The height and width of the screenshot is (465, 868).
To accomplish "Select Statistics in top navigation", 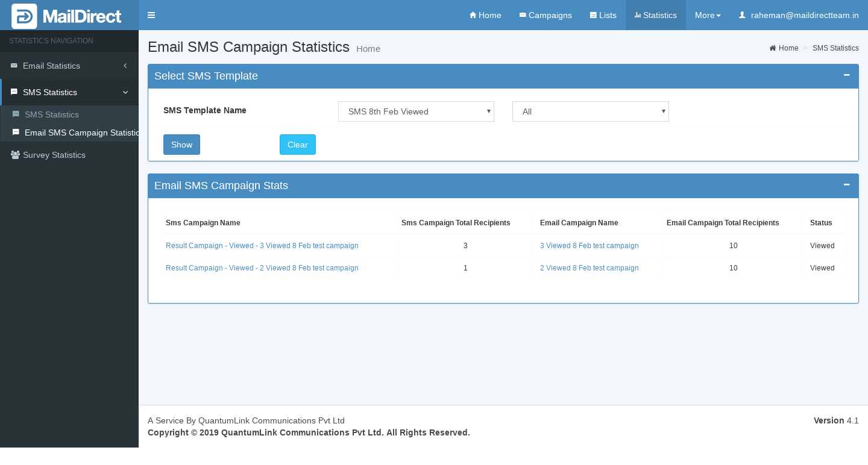I will click(x=655, y=15).
